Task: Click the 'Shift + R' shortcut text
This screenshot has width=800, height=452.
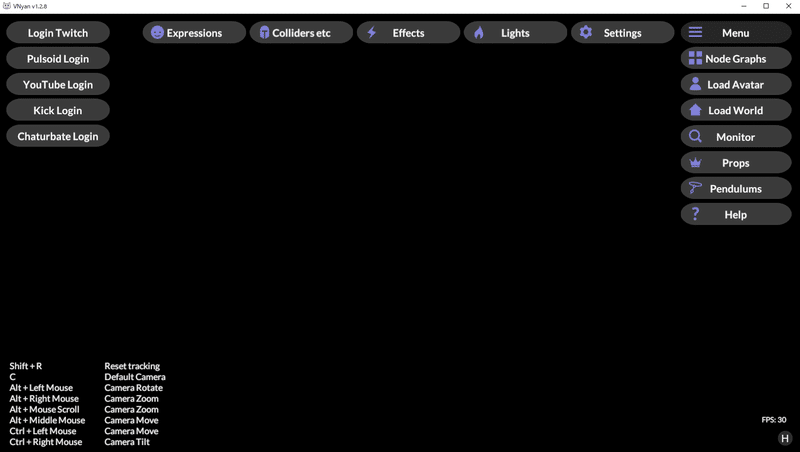Action: click(x=26, y=366)
